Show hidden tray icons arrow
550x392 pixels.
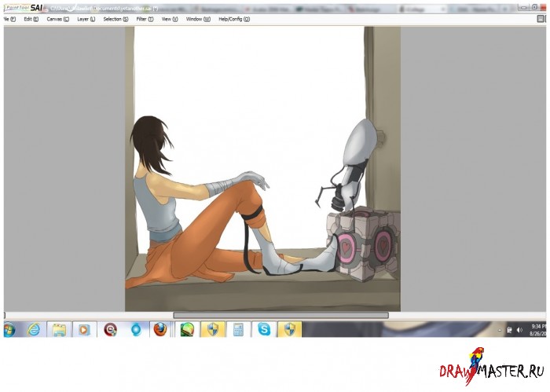(500, 330)
